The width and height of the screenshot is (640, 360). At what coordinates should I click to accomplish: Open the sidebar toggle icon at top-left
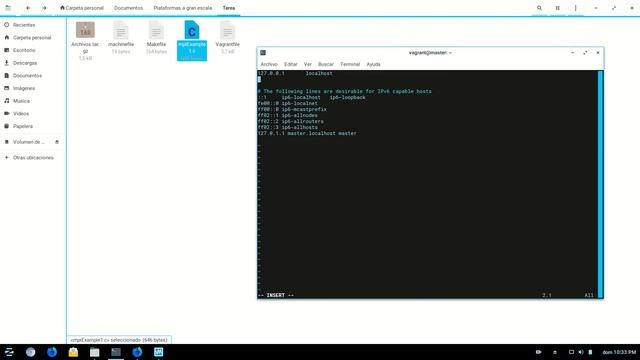(8, 8)
